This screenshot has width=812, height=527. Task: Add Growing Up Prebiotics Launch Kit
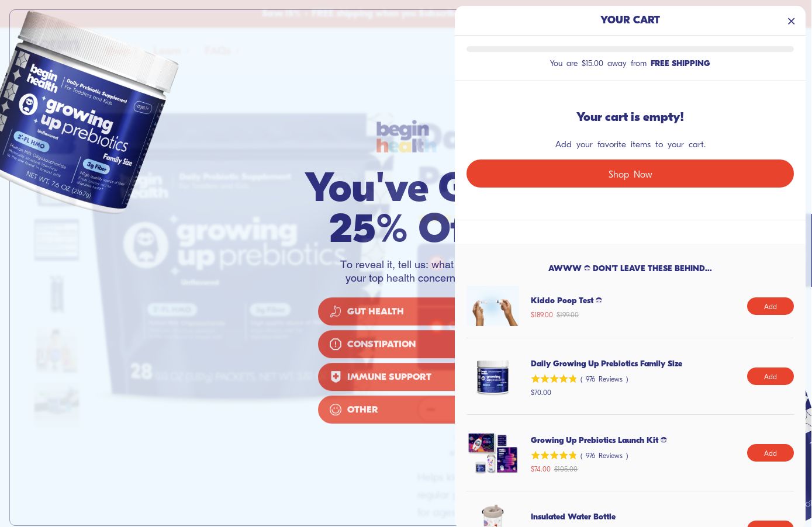point(770,453)
